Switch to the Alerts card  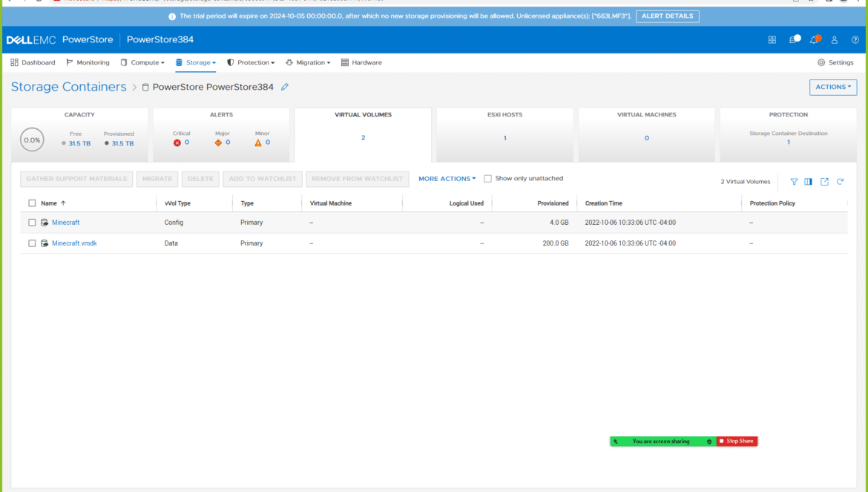[x=221, y=135]
